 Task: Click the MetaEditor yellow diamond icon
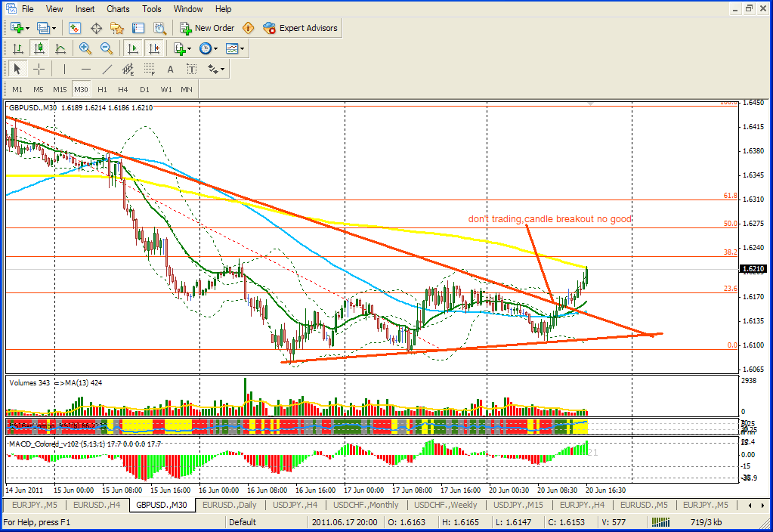[249, 28]
